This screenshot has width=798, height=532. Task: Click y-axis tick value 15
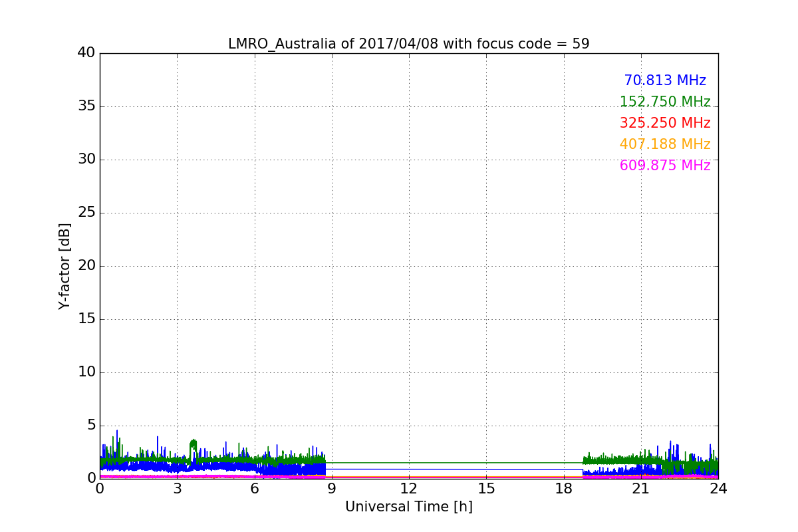pos(86,319)
